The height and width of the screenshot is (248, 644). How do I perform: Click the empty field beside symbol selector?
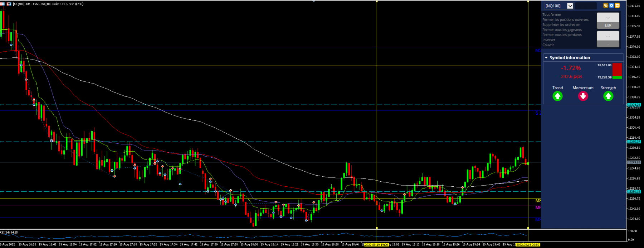pos(586,6)
